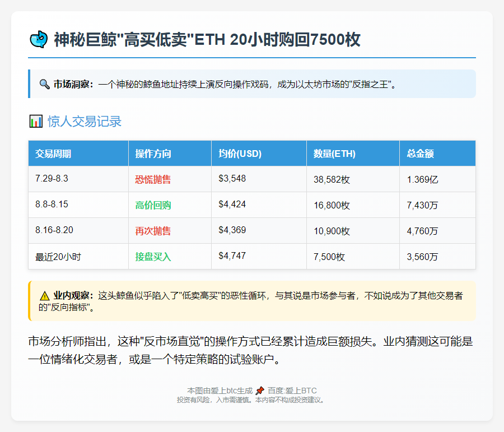The height and width of the screenshot is (432, 504).
Task: Click the green 接盘买入 label
Action: tap(153, 257)
